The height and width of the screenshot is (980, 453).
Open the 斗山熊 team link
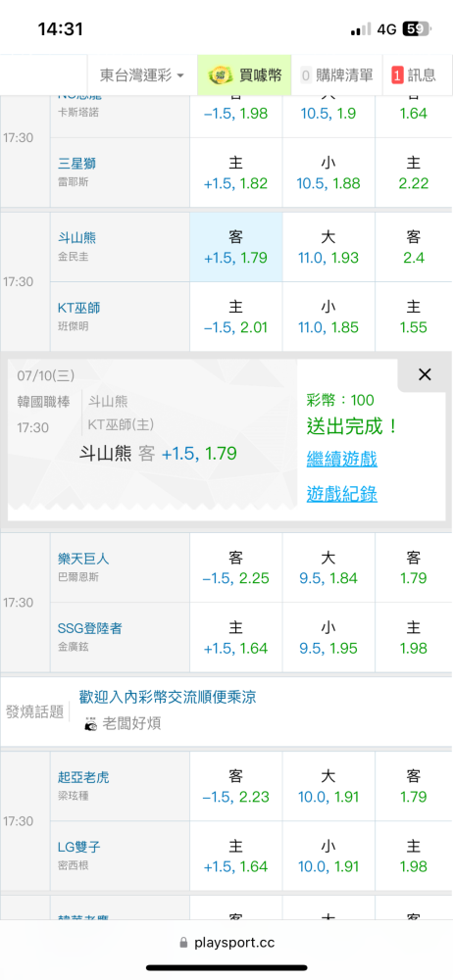76,237
